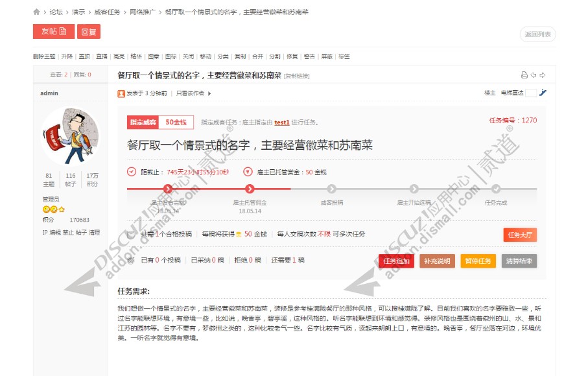Open the blue moderation wrench icon

coord(543,93)
